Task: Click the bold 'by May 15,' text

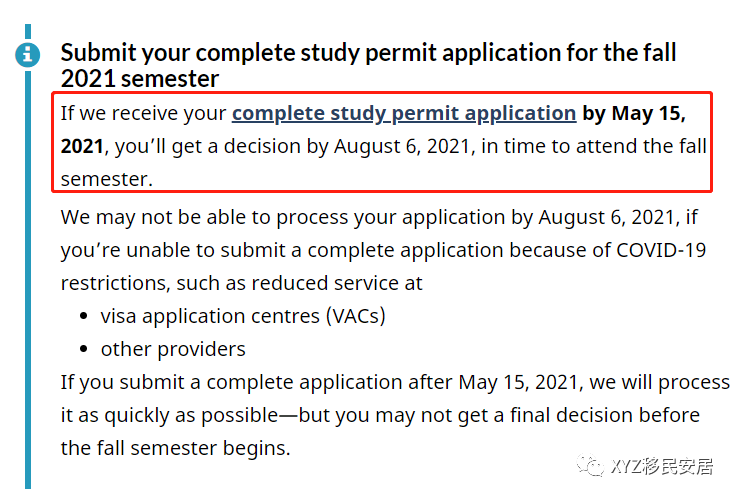Action: 634,113
